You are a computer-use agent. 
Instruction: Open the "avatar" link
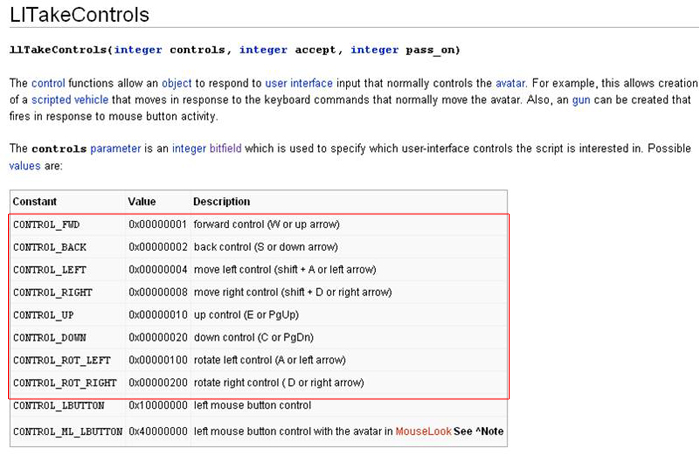pos(510,83)
